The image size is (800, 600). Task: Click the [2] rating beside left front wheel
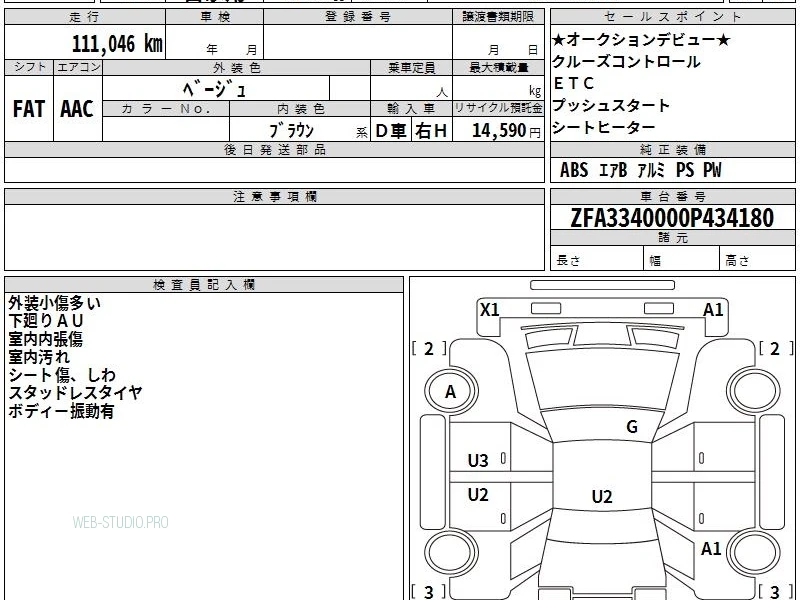pos(429,349)
